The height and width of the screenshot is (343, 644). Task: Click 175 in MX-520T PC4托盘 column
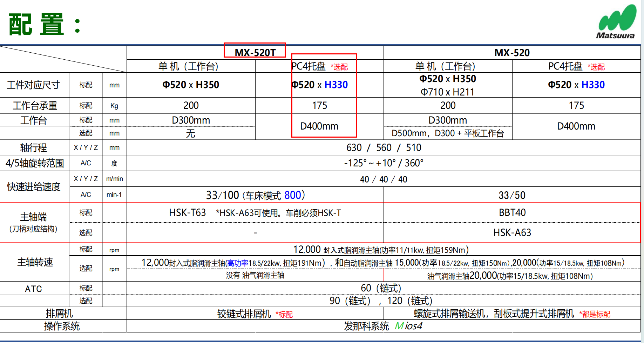320,105
